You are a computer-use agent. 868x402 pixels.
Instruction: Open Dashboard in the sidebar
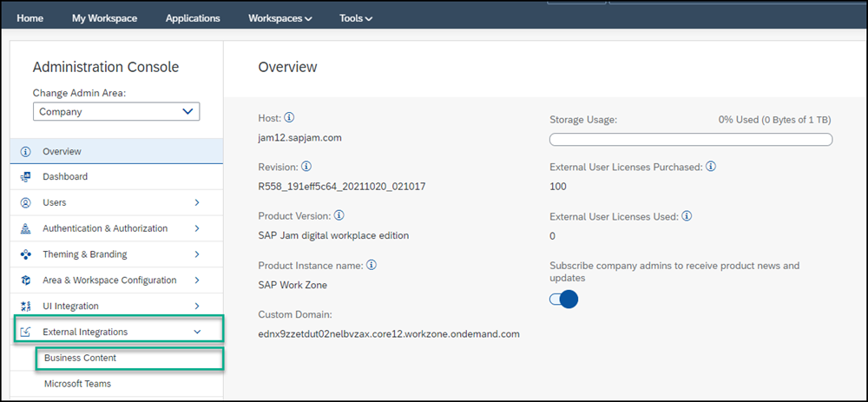click(117, 176)
